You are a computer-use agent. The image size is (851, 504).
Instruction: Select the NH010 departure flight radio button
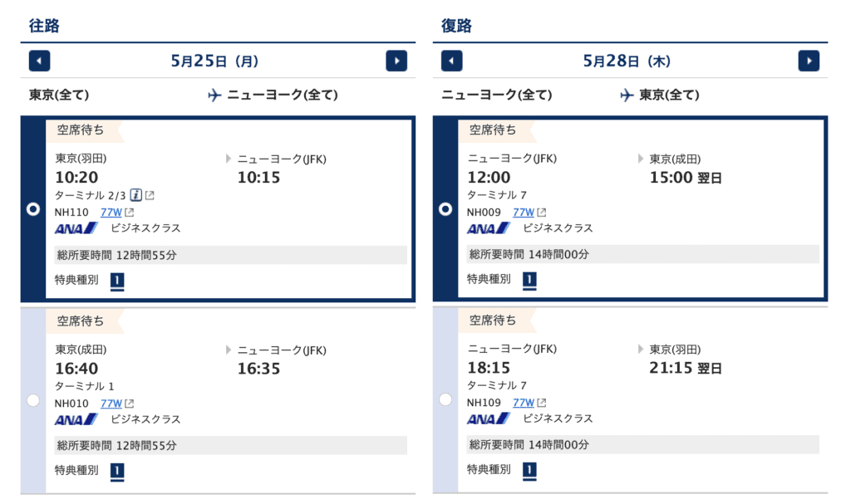click(32, 399)
